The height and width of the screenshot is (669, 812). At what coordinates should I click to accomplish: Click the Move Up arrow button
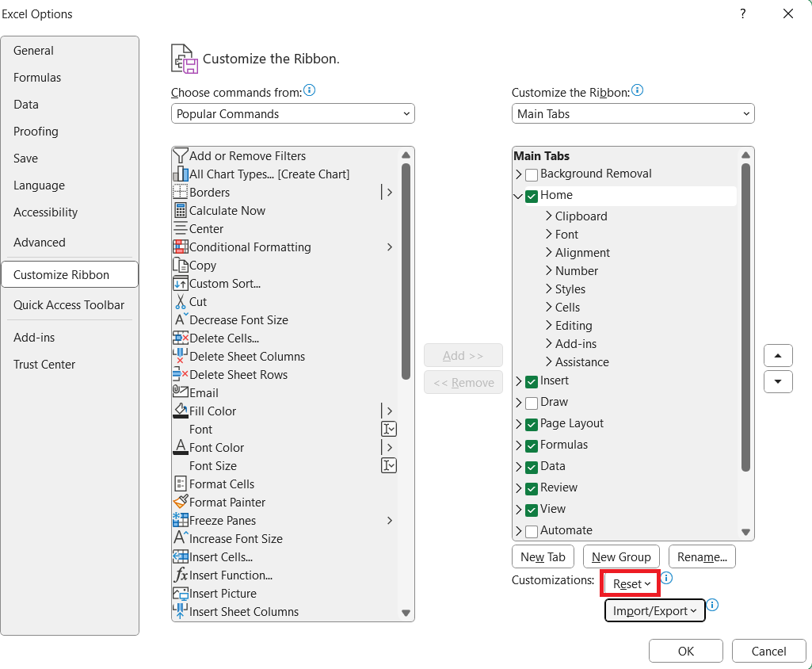pyautogui.click(x=778, y=355)
